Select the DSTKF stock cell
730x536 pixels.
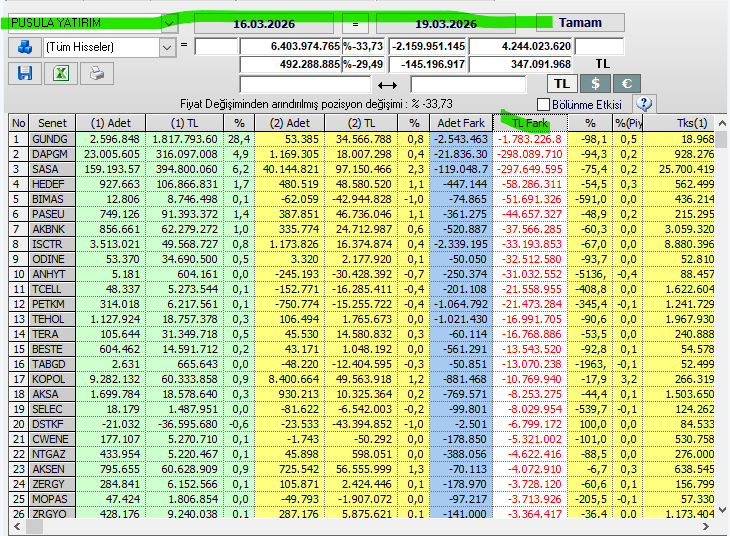click(x=52, y=424)
